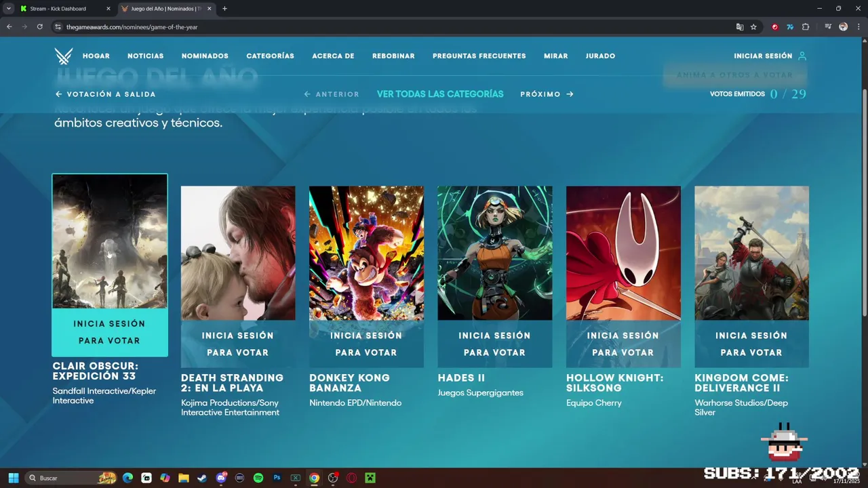This screenshot has width=868, height=488.
Task: Open the media controls icon in Chrome
Action: click(x=828, y=27)
